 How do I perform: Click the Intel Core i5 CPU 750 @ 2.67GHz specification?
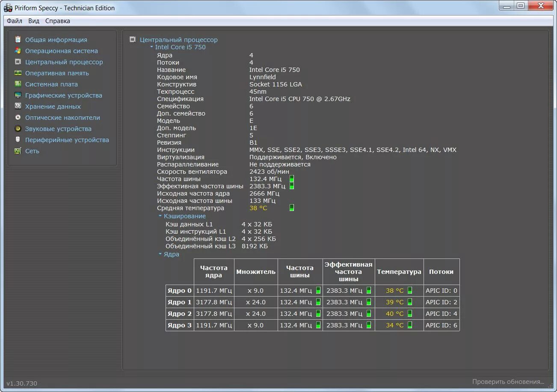300,98
